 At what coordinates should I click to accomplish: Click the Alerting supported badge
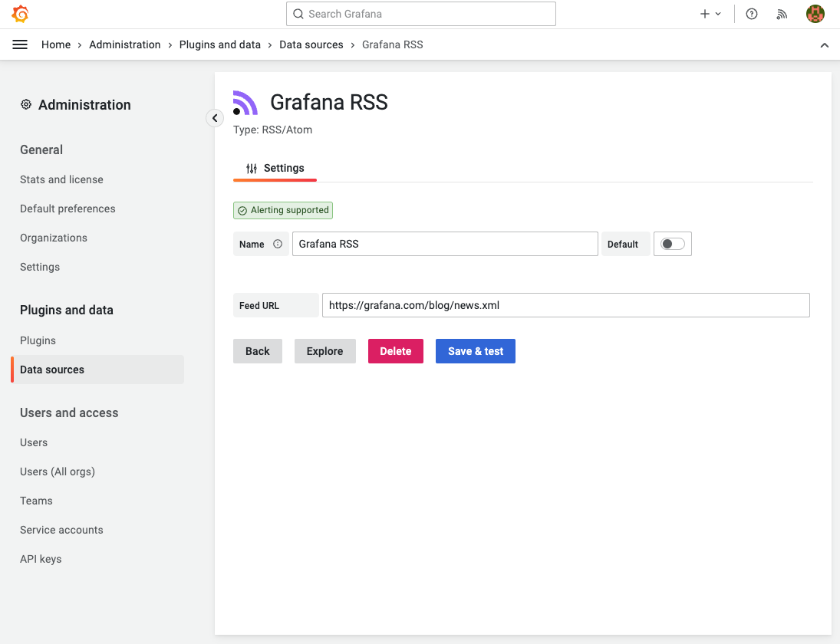click(283, 210)
